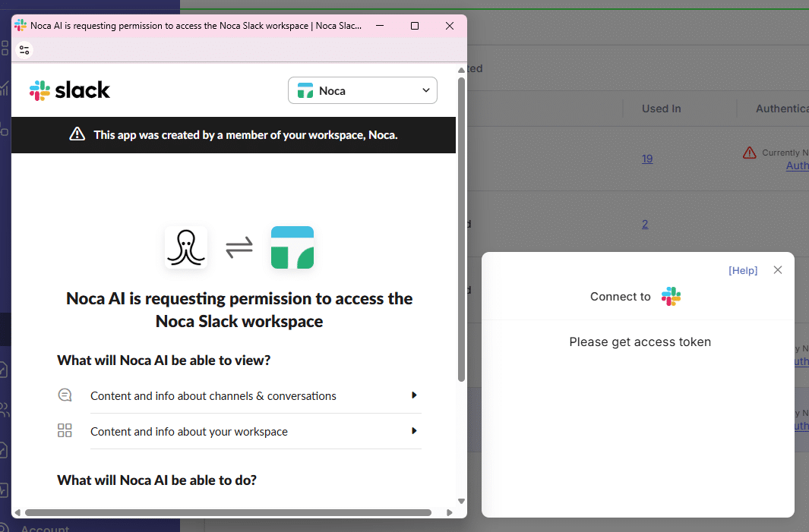
Task: Click the bidirectional arrows icon between logos
Action: (239, 247)
